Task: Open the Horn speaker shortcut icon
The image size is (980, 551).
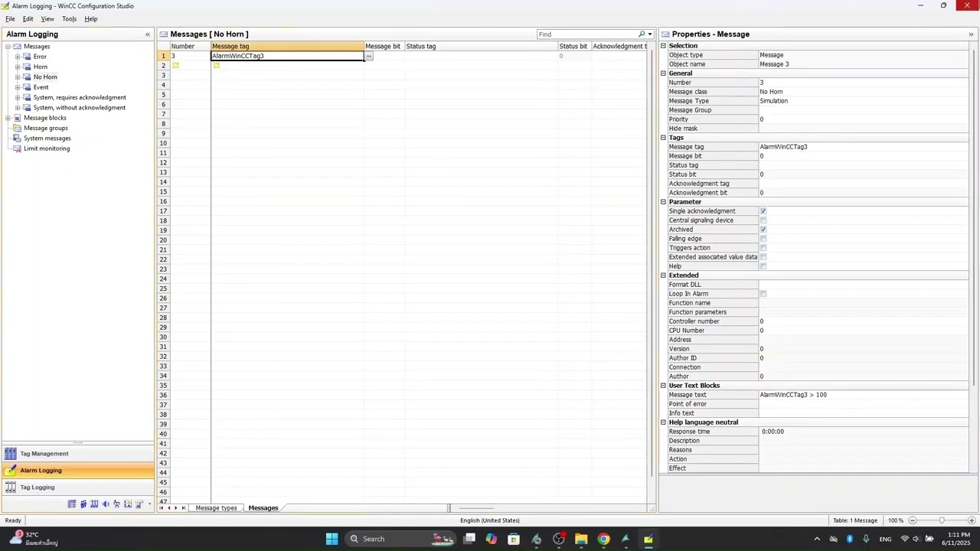Action: click(x=106, y=504)
